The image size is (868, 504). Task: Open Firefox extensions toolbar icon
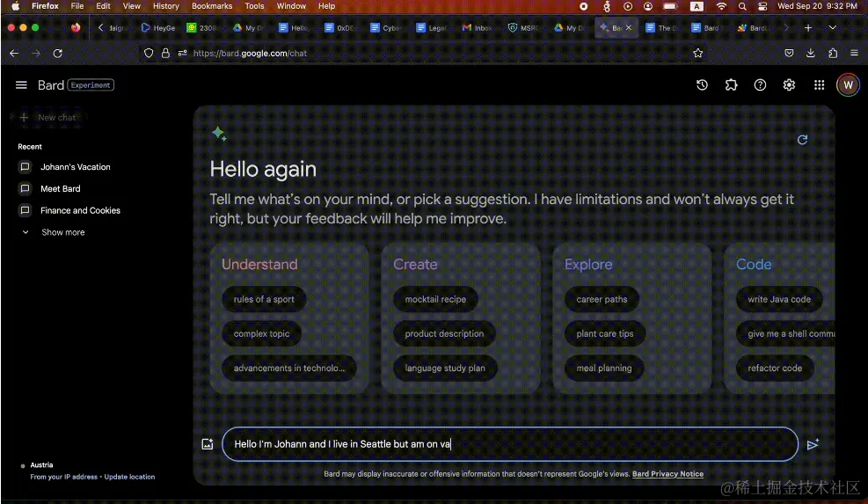pos(833,53)
